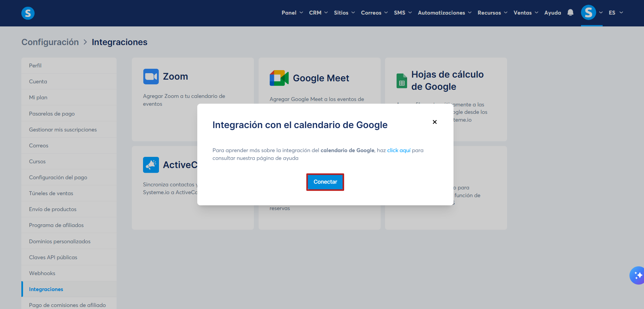Follow the "click aquí" help link
644x309 pixels.
[x=399, y=150]
